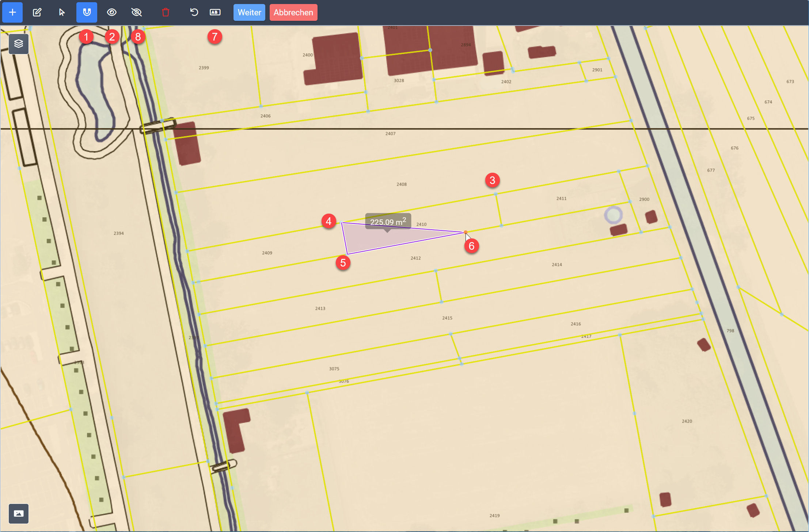The height and width of the screenshot is (532, 809).
Task: Click parcel label 2408
Action: click(x=402, y=184)
